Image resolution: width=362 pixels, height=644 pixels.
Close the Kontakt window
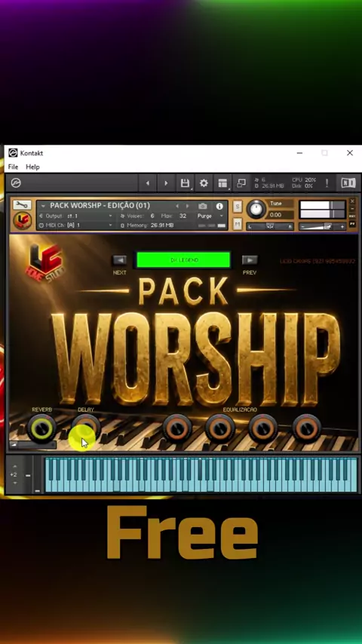click(350, 153)
